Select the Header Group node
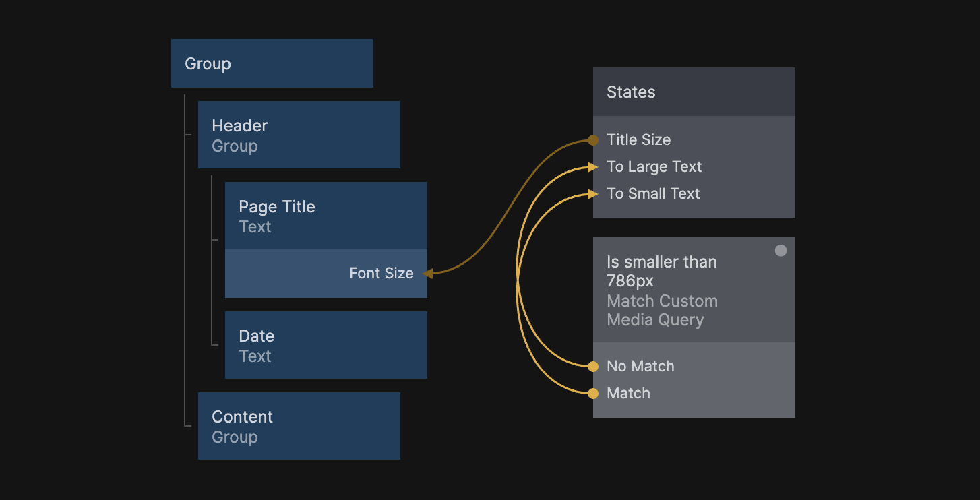 pos(299,135)
